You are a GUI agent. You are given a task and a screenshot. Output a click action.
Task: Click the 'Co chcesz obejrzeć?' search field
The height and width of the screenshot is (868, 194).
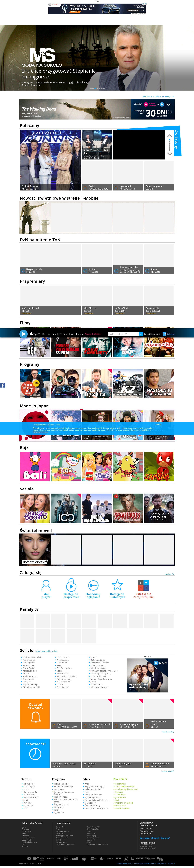point(123,334)
